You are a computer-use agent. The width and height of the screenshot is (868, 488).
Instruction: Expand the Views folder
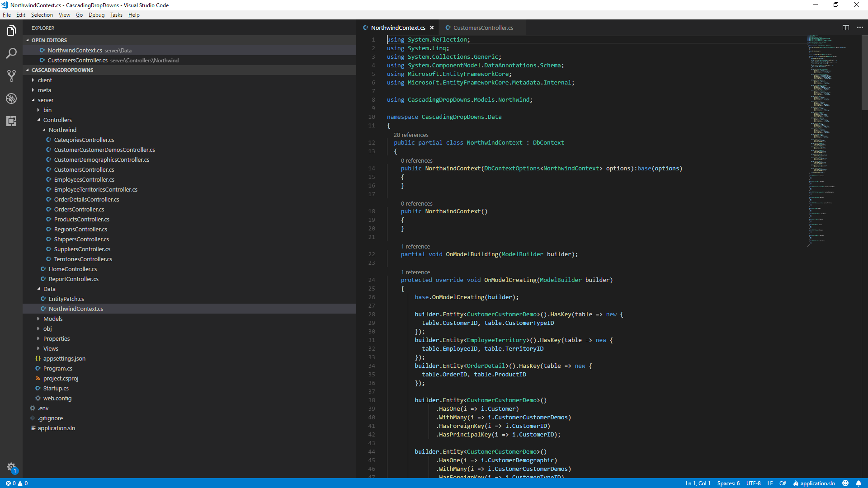click(x=38, y=349)
